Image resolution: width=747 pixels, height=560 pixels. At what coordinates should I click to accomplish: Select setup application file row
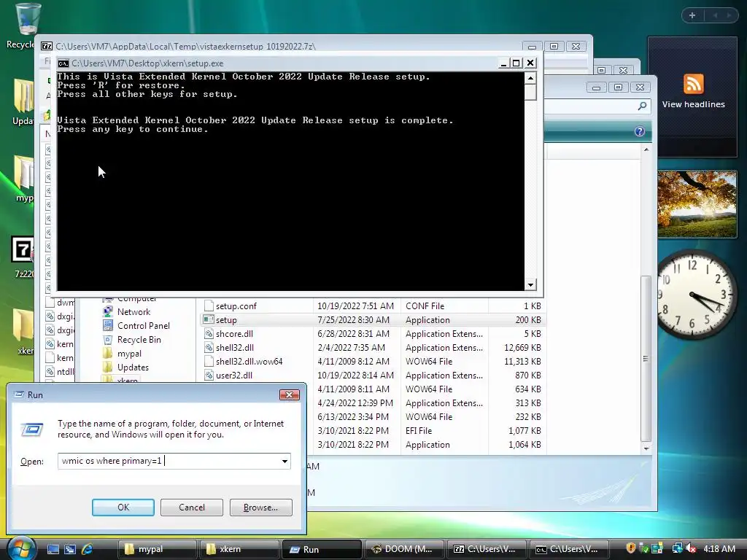[373, 320]
